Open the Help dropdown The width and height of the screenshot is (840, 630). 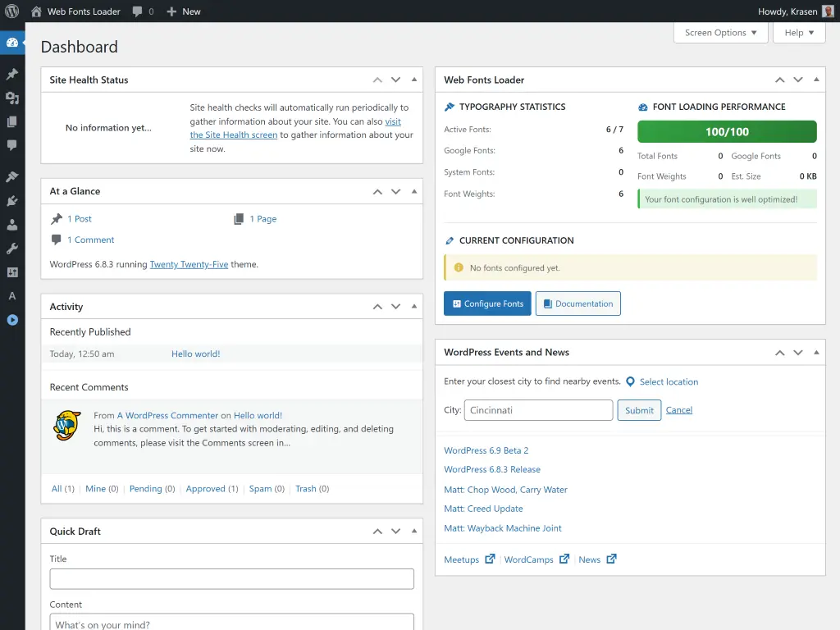point(798,33)
